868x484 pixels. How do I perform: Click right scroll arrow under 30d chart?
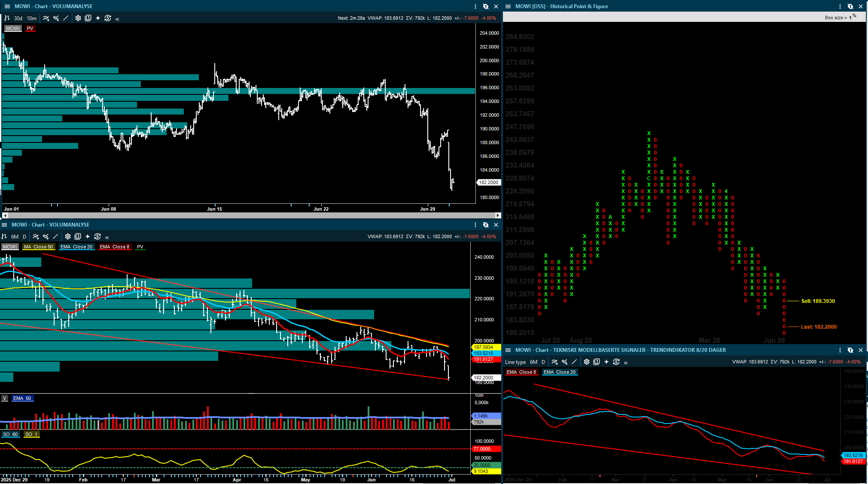pyautogui.click(x=498, y=215)
